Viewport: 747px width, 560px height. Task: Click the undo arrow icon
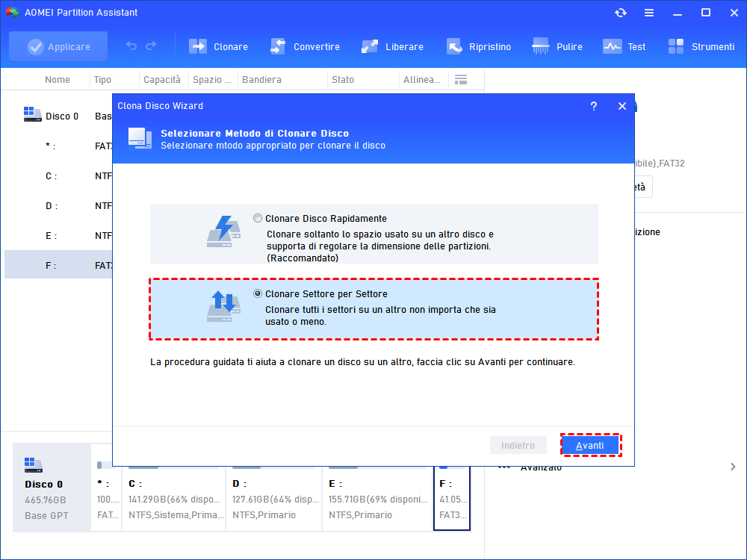[x=131, y=46]
